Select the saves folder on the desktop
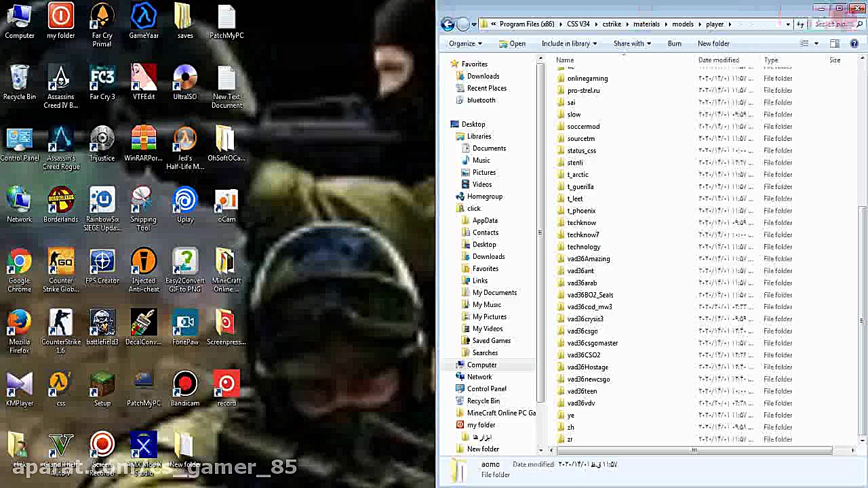 point(185,22)
